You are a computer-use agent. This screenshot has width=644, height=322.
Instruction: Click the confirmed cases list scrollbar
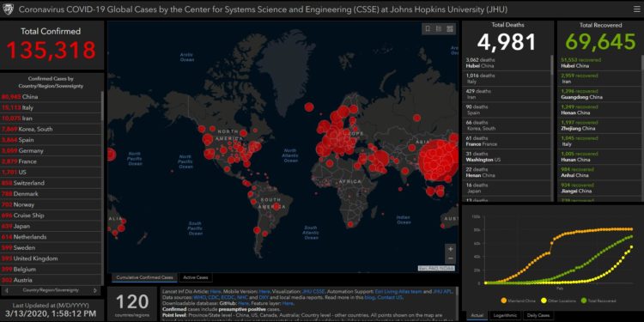pyautogui.click(x=102, y=106)
